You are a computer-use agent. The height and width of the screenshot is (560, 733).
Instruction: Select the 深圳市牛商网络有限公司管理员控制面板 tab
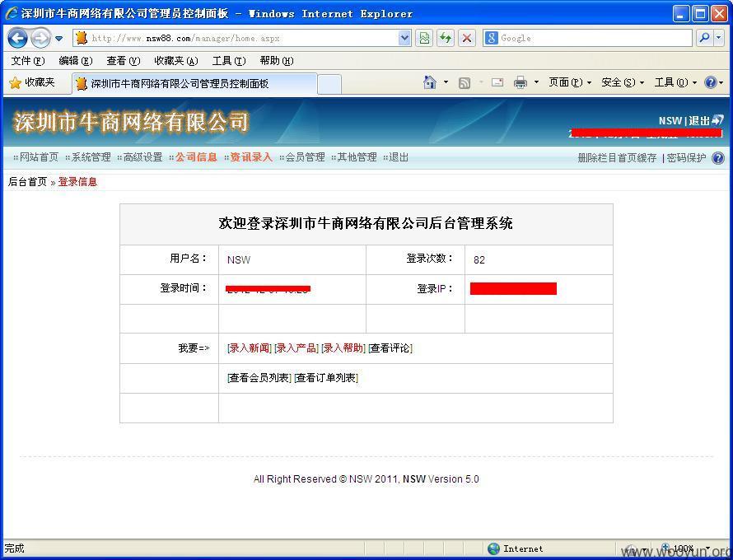[194, 84]
